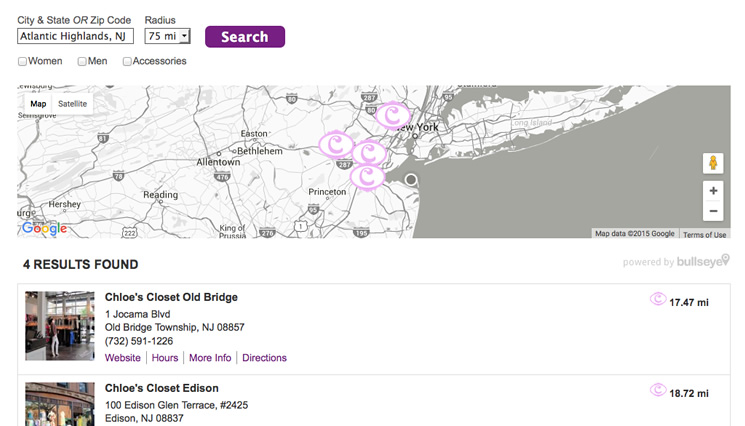Click the Street View pegman icon
Screen dimensions: 745x426
713,163
